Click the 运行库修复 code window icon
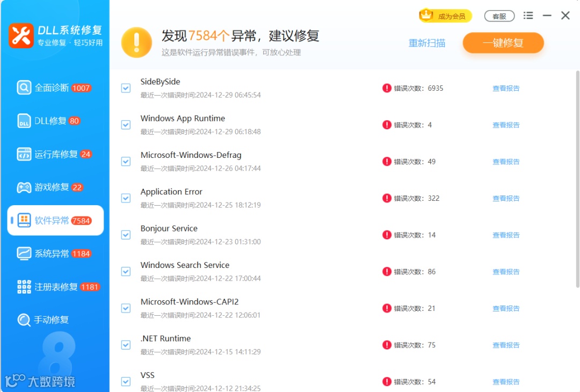This screenshot has width=580, height=392. coord(24,154)
